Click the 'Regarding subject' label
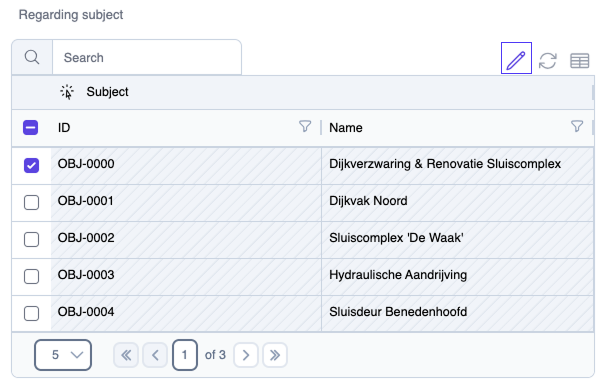608x383 pixels. point(71,15)
